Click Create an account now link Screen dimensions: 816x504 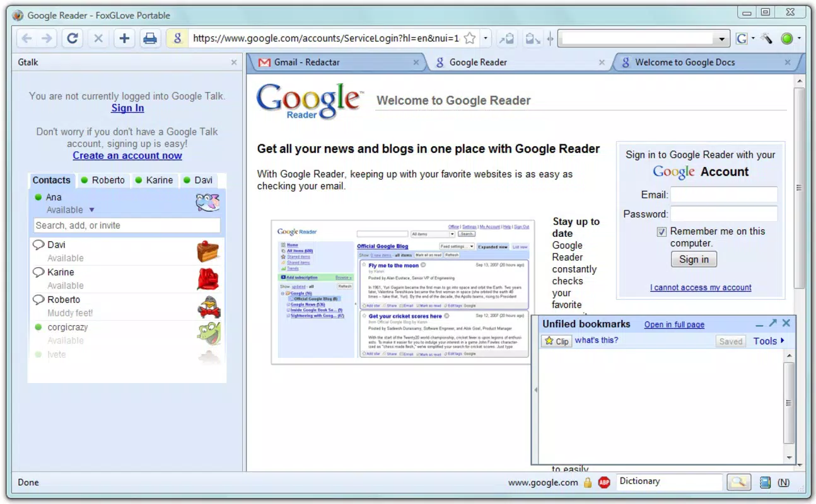coord(127,156)
